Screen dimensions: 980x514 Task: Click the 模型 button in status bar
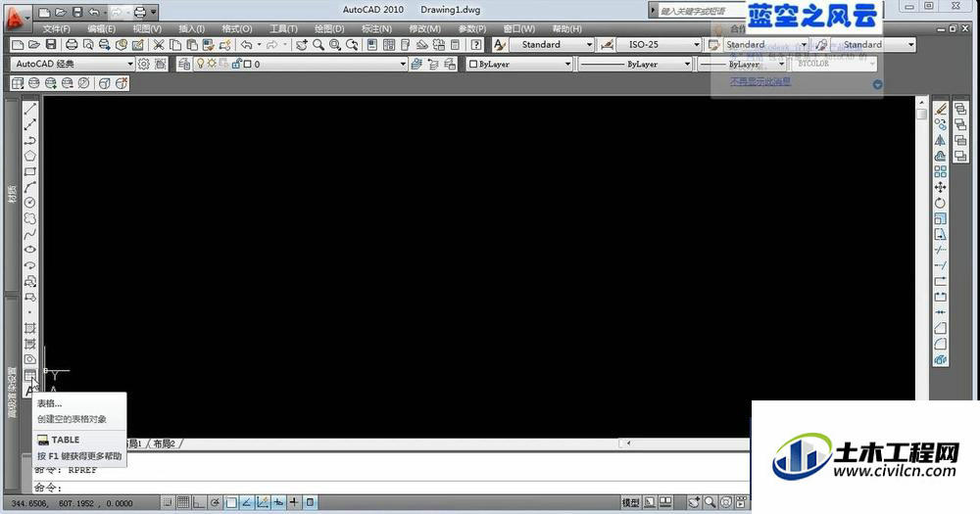pos(630,502)
